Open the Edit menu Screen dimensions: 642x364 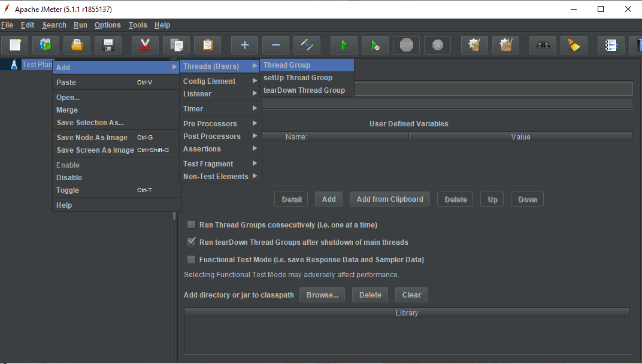pos(28,25)
